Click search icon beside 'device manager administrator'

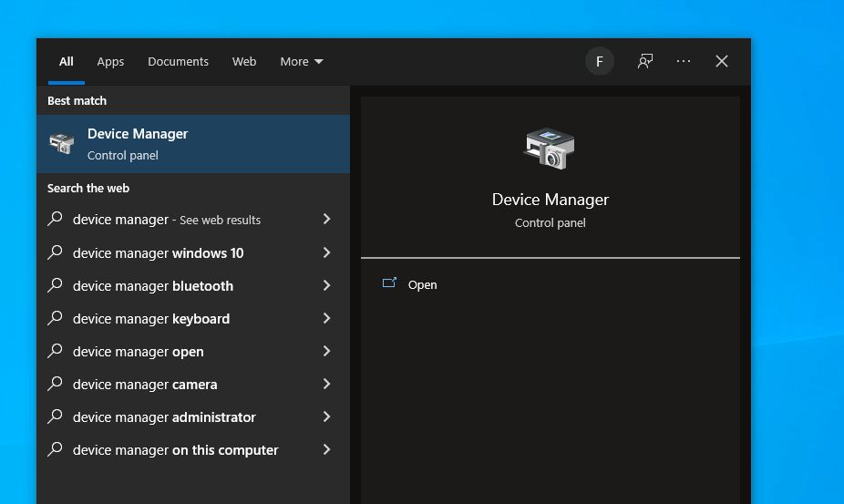pos(55,417)
